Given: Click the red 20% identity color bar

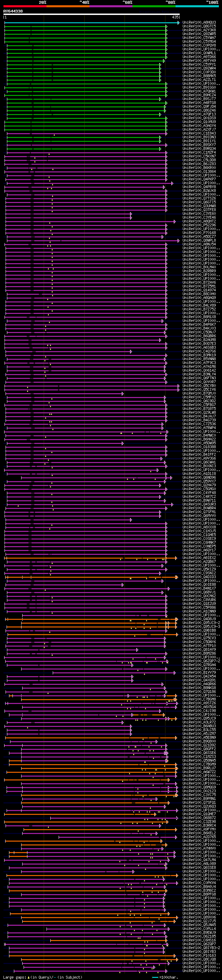Looking at the screenshot, I should point(25,6).
